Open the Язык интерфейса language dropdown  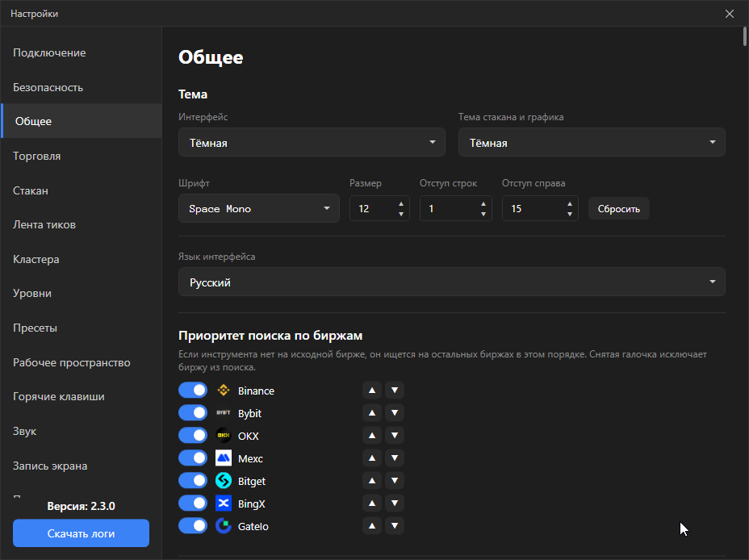(x=452, y=282)
